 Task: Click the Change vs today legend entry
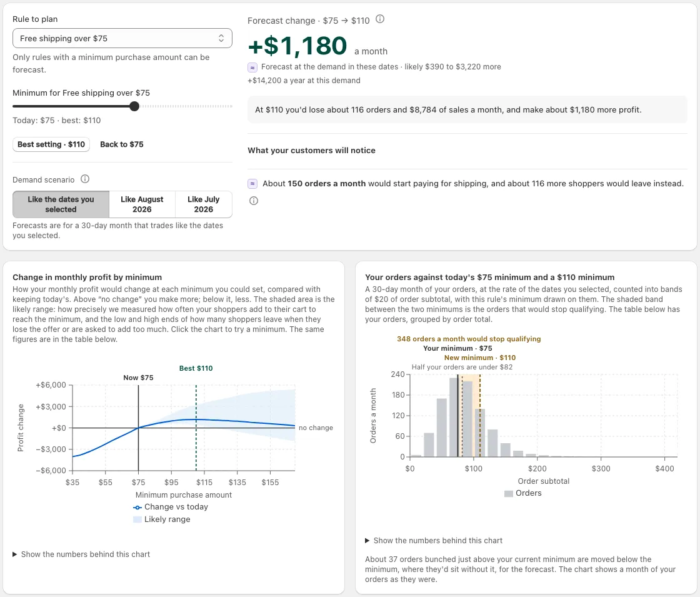171,507
